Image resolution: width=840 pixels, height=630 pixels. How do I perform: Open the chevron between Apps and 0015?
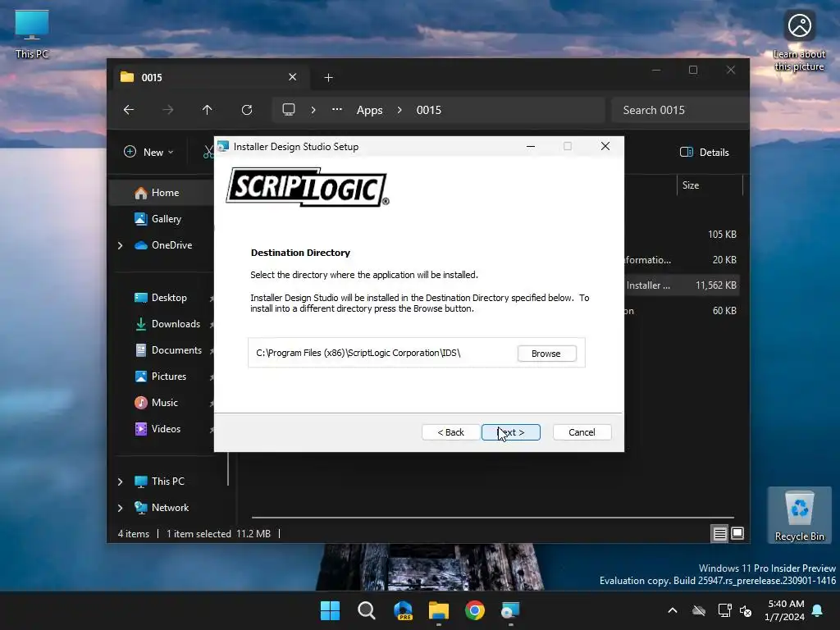click(x=399, y=110)
